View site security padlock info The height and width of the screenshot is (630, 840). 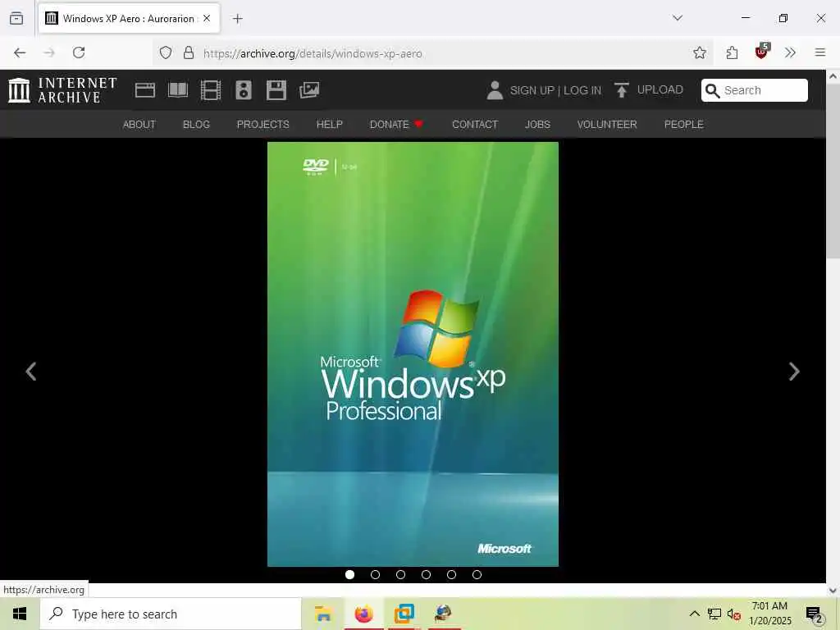189,52
